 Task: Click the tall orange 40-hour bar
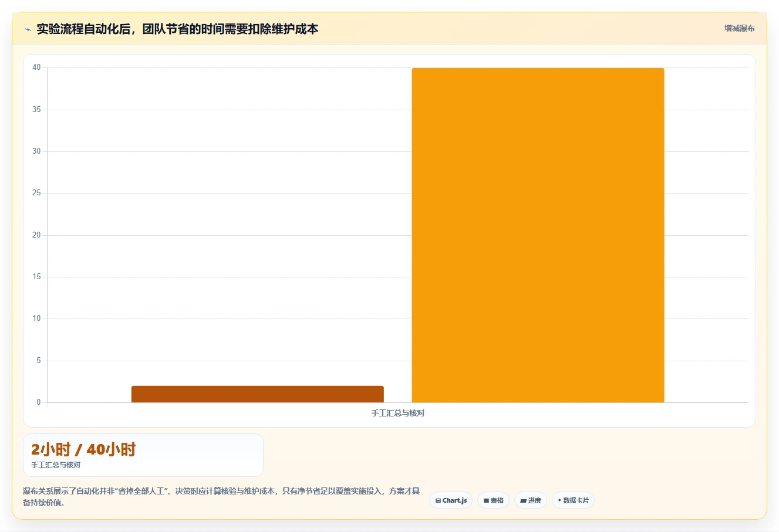(538, 235)
